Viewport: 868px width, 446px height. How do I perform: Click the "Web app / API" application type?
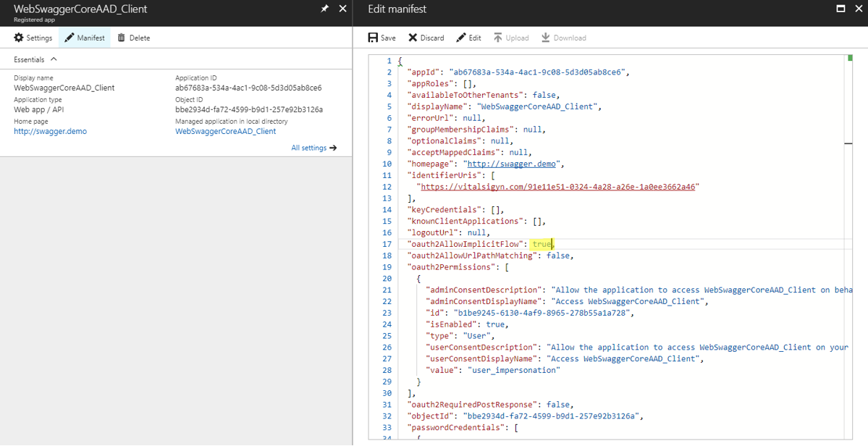[38, 109]
